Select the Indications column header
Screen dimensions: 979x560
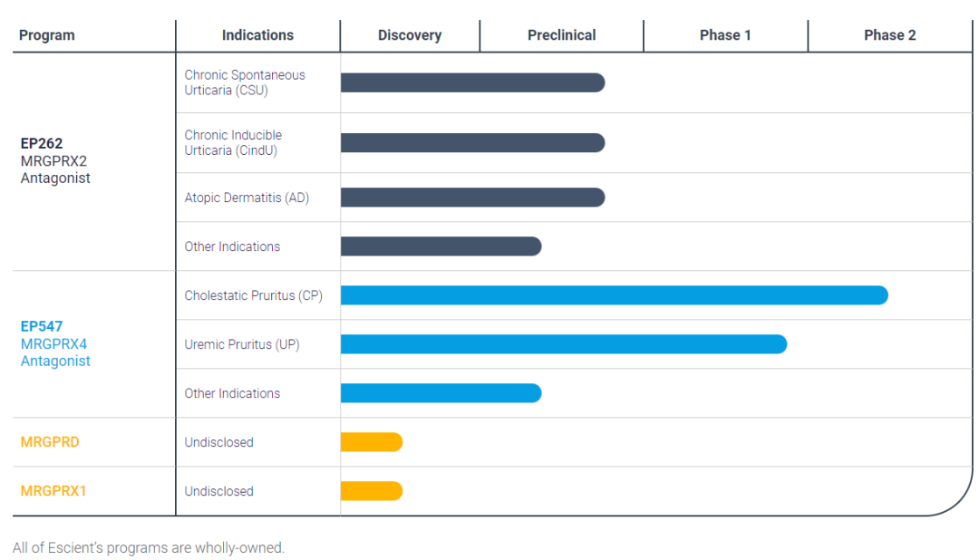pos(257,35)
